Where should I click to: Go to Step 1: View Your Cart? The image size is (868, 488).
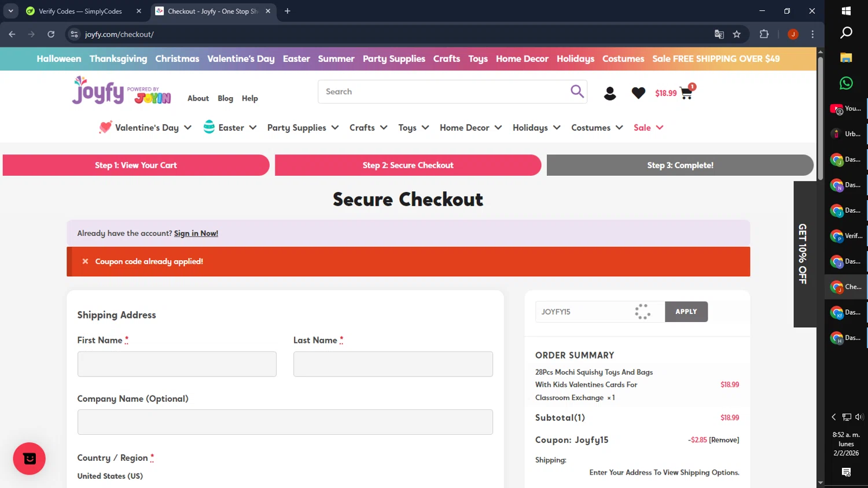coord(136,165)
